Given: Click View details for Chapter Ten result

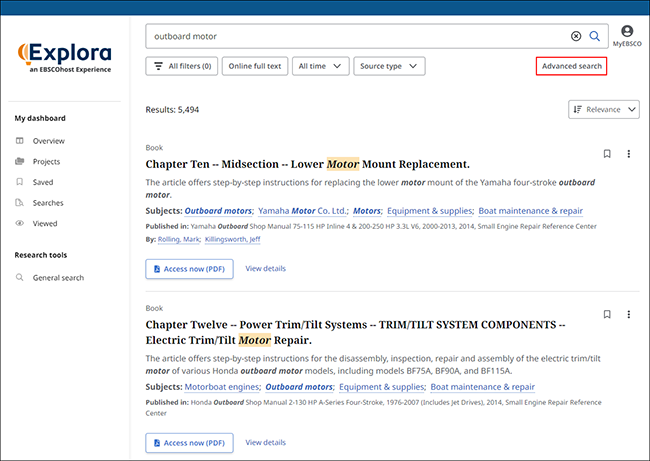Looking at the screenshot, I should coord(265,269).
